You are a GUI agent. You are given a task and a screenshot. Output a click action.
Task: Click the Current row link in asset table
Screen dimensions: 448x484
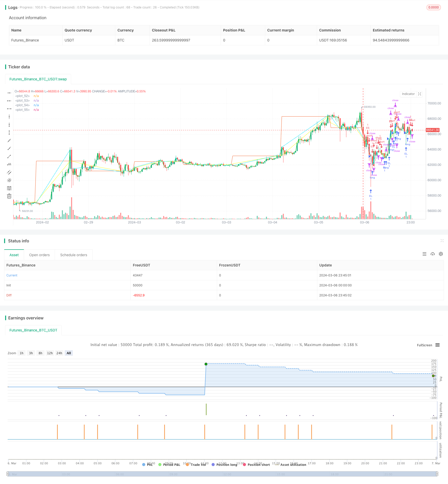12,275
